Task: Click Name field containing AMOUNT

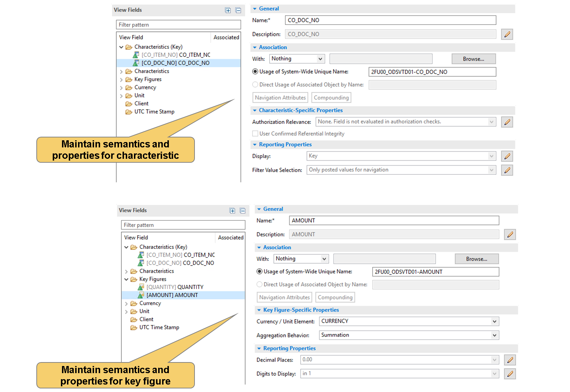Action: click(x=394, y=220)
